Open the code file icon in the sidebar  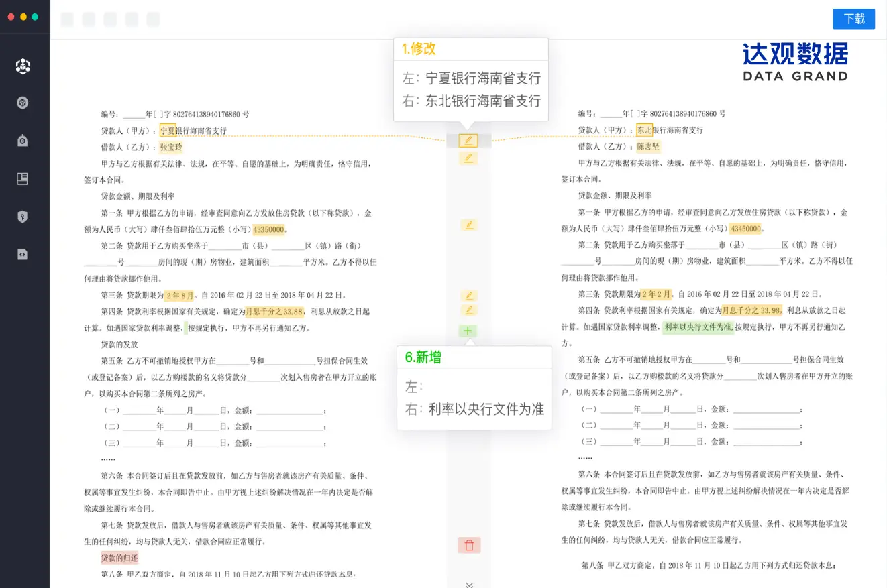[x=23, y=254]
